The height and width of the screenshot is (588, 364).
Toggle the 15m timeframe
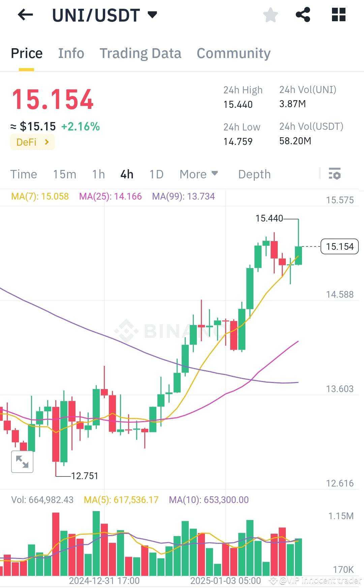pyautogui.click(x=65, y=174)
